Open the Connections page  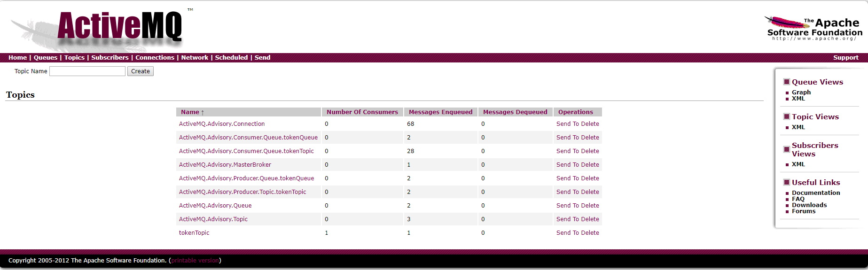coord(155,58)
